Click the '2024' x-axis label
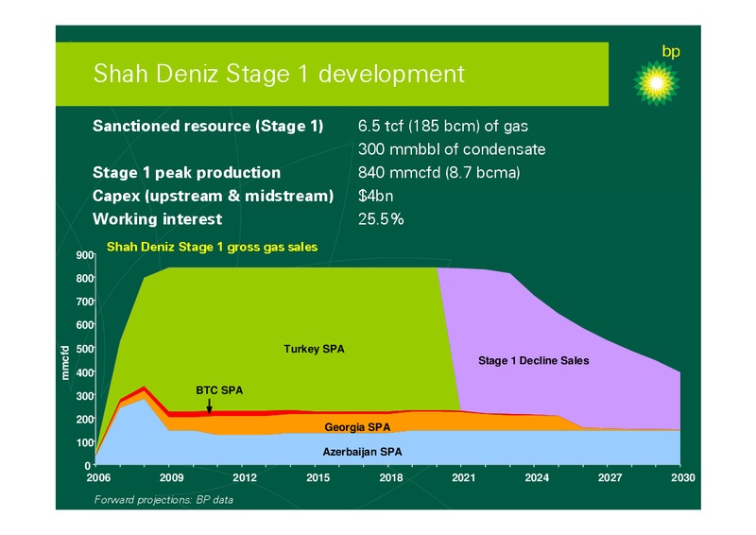 coord(537,477)
